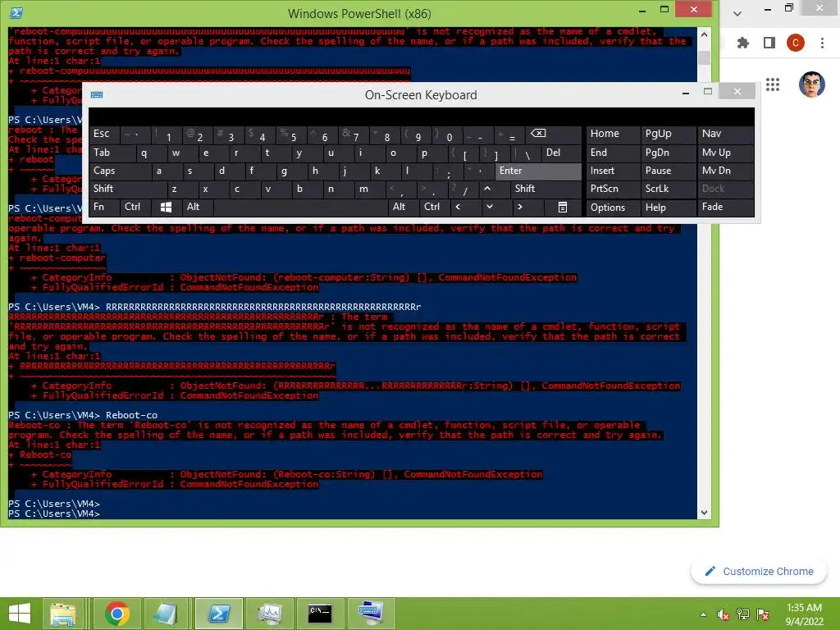Open Chrome extensions puzzle icon
Viewport: 840px width, 630px height.
(742, 43)
